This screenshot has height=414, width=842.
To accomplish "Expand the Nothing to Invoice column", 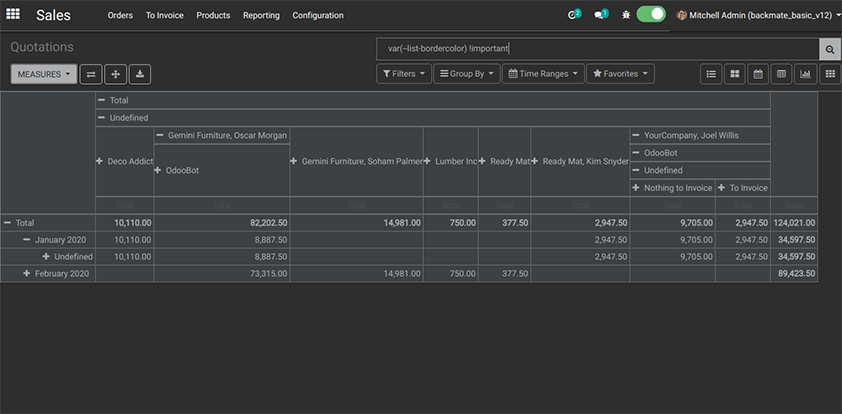I will [672, 188].
